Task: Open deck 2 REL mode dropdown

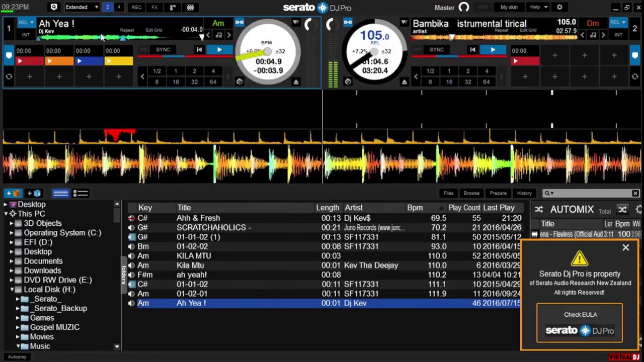Action: click(x=617, y=23)
